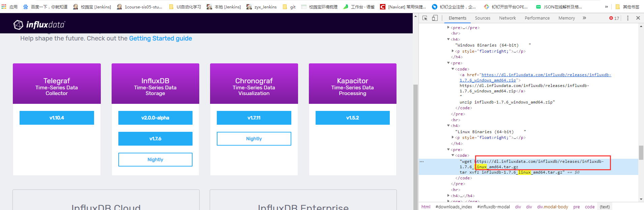Click the DevTools Elements scrollbar thumb
This screenshot has height=210, width=644.
click(x=641, y=152)
